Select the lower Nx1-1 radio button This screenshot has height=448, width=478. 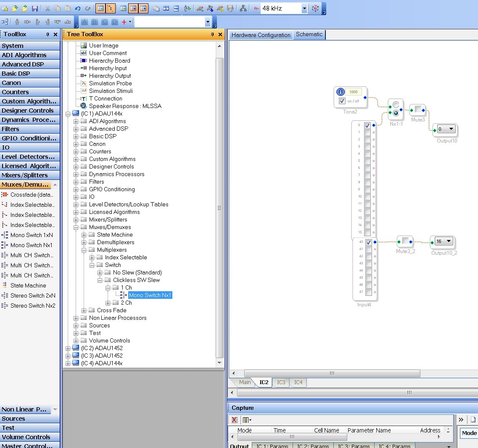[396, 113]
